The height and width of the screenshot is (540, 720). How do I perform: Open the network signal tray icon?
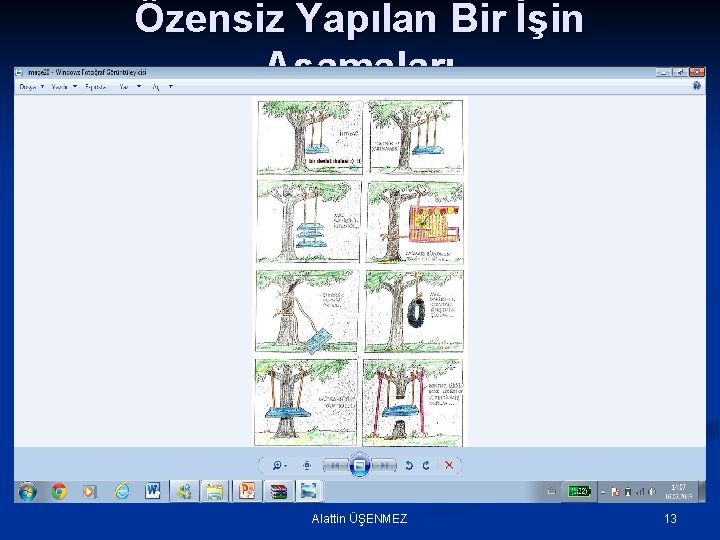(640, 492)
